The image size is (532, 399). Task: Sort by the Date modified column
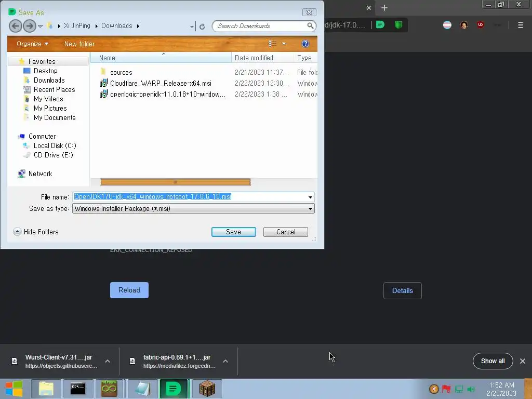pyautogui.click(x=262, y=58)
